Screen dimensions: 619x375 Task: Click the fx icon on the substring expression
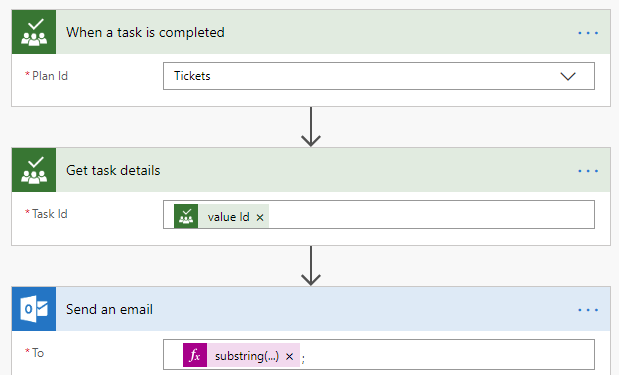tap(195, 355)
